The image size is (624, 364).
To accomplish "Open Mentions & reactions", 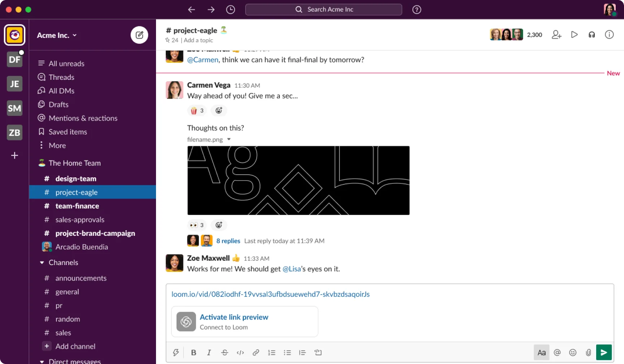I will point(92,118).
